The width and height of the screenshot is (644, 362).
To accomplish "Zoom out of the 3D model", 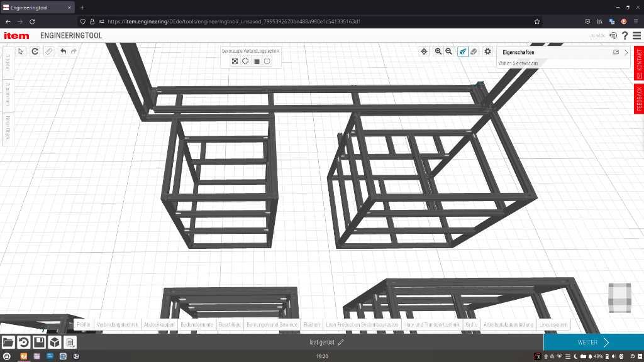I will click(449, 52).
